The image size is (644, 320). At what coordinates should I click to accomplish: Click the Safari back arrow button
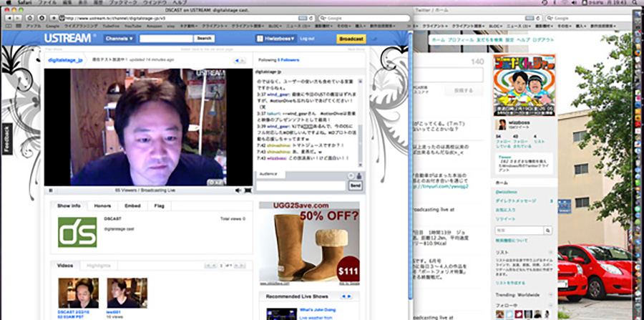click(x=8, y=18)
